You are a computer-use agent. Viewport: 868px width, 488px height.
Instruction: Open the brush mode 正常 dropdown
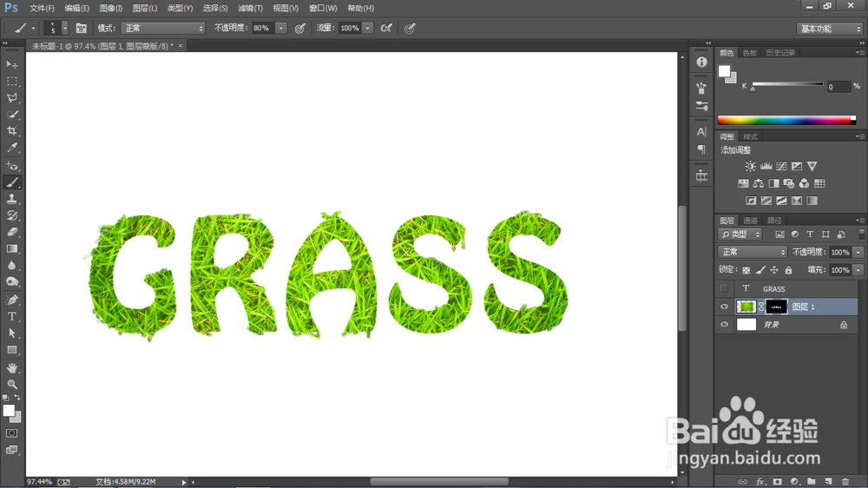163,29
